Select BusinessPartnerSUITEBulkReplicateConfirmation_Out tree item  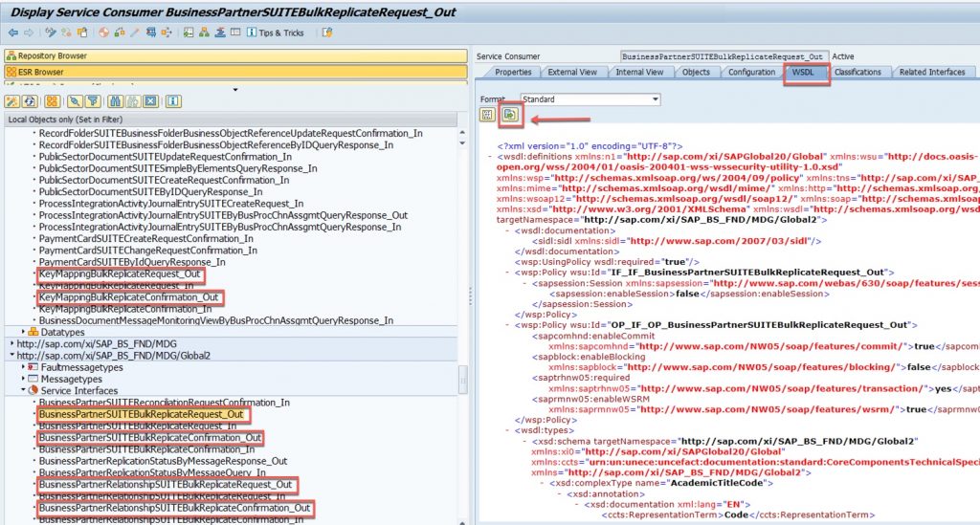tap(150, 438)
